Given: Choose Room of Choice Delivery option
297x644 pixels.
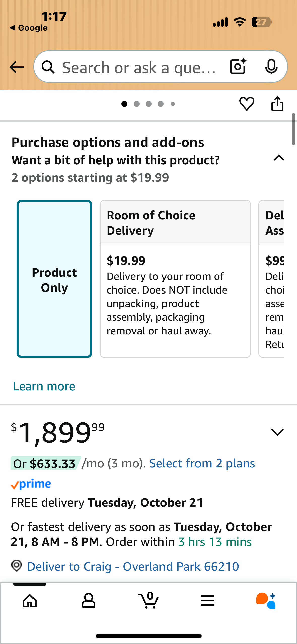Looking at the screenshot, I should pyautogui.click(x=175, y=279).
